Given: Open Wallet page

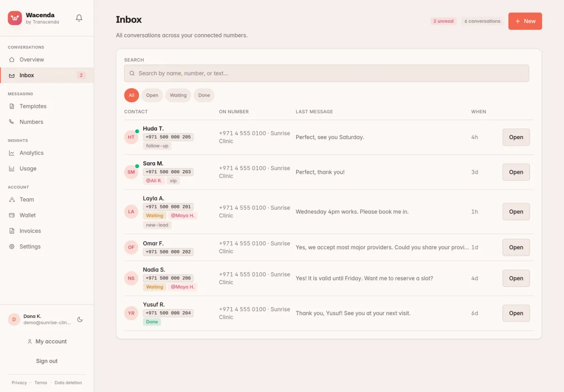Looking at the screenshot, I should click(x=47, y=215).
